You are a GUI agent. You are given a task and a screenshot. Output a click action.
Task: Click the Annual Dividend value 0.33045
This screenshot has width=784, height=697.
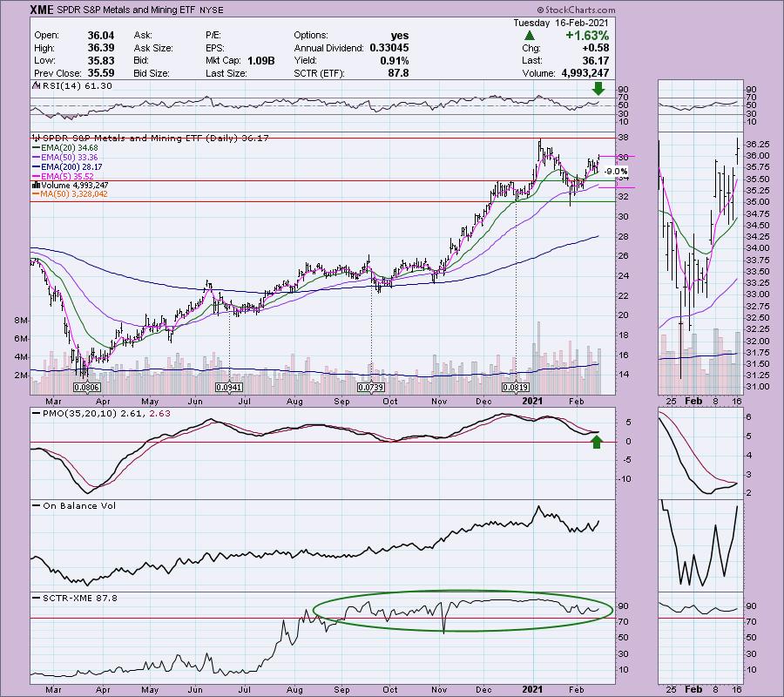389,48
